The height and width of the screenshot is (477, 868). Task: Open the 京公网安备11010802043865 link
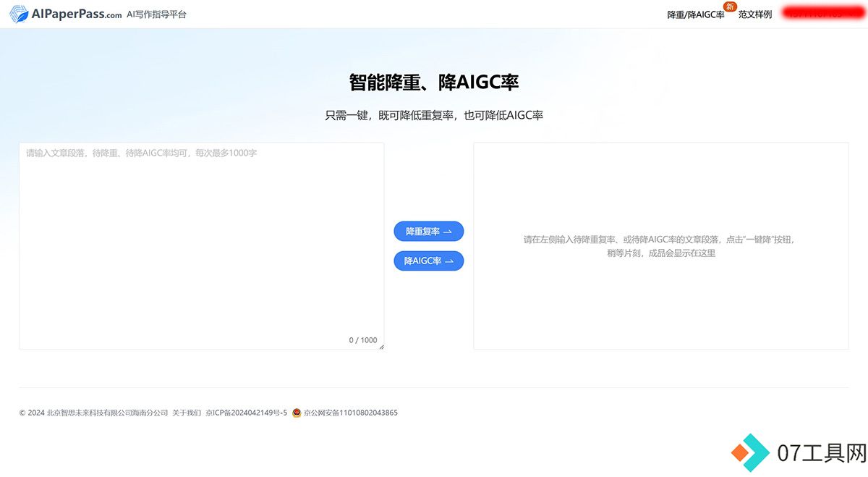coord(351,413)
